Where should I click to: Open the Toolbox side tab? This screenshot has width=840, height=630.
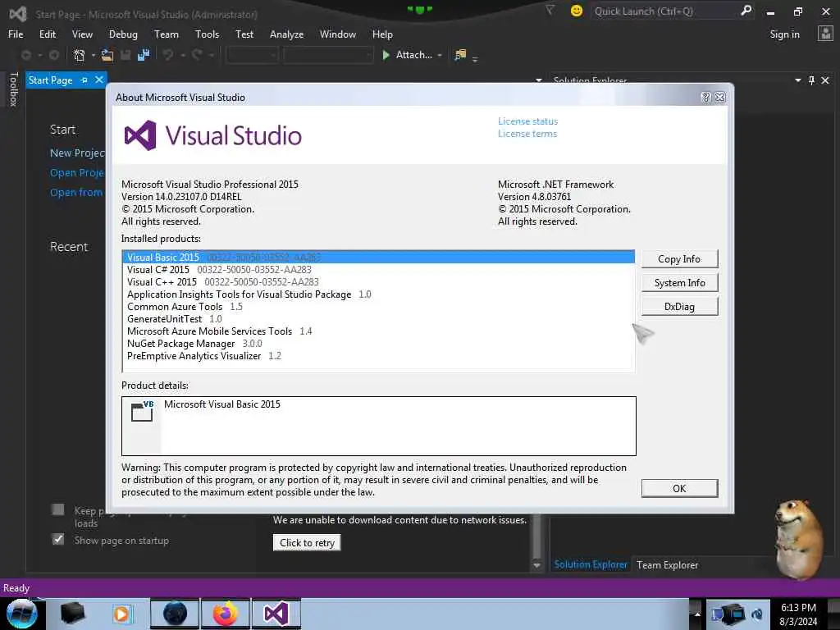pos(13,89)
